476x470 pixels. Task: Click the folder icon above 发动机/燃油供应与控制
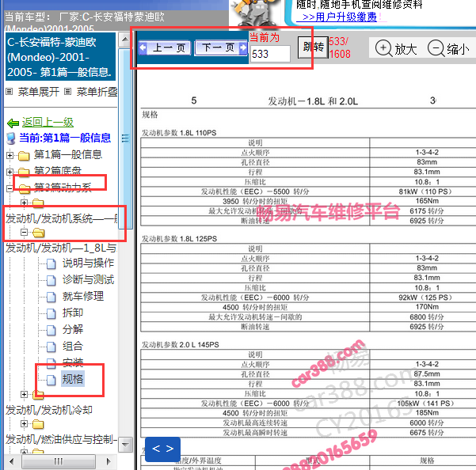coord(38,424)
